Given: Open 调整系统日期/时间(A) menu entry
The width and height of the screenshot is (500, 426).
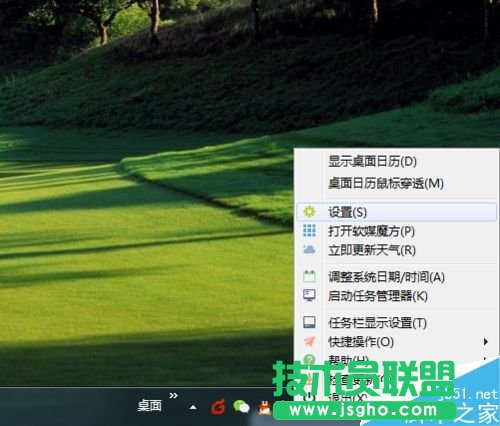Looking at the screenshot, I should pyautogui.click(x=396, y=277).
